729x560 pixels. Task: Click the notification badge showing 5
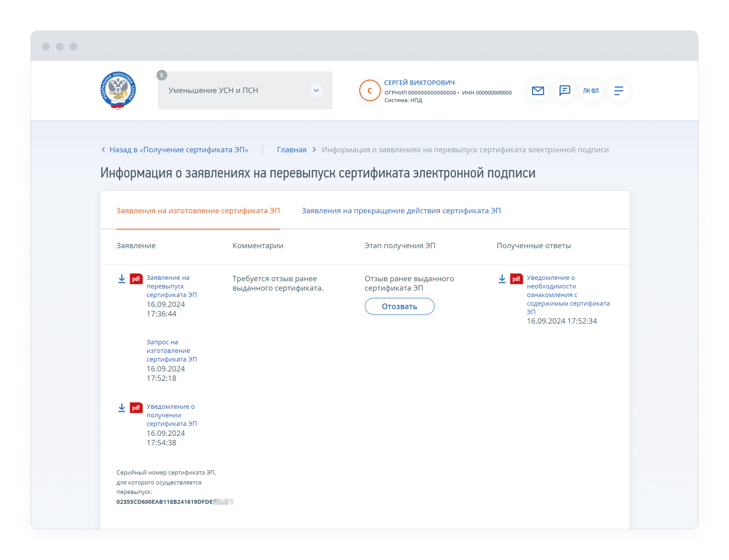162,75
